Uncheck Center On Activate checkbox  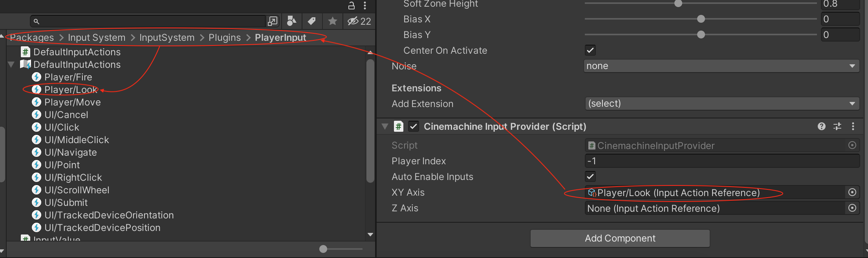[x=590, y=50]
